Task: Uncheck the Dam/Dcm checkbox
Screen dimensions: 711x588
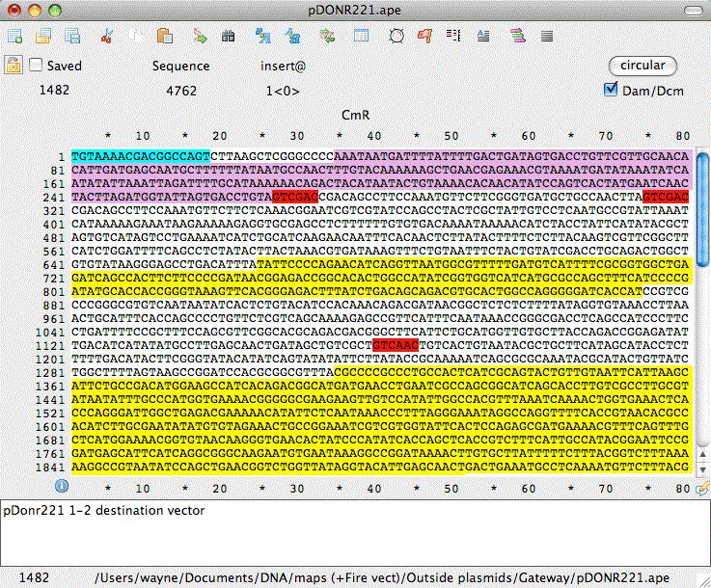Action: pyautogui.click(x=610, y=90)
